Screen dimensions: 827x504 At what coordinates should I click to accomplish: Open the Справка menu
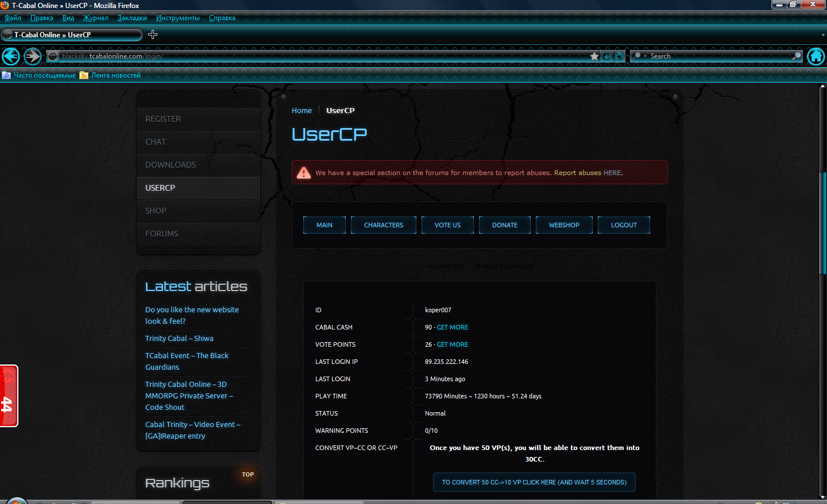pyautogui.click(x=222, y=18)
